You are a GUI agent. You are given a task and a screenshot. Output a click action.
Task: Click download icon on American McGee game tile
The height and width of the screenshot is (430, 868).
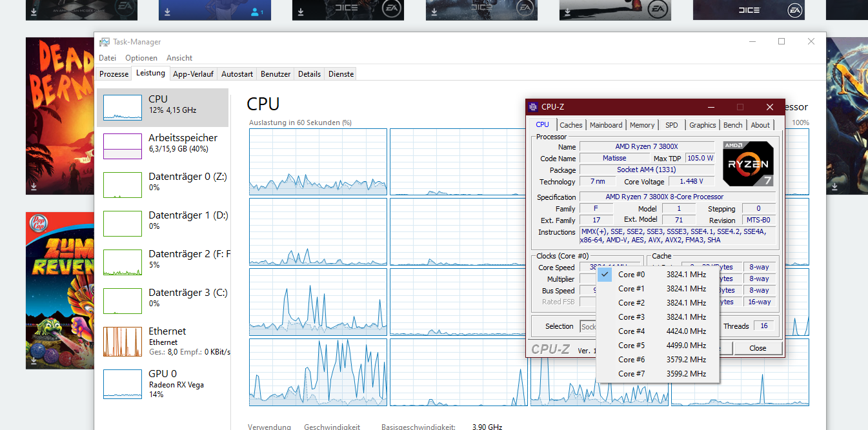(34, 12)
